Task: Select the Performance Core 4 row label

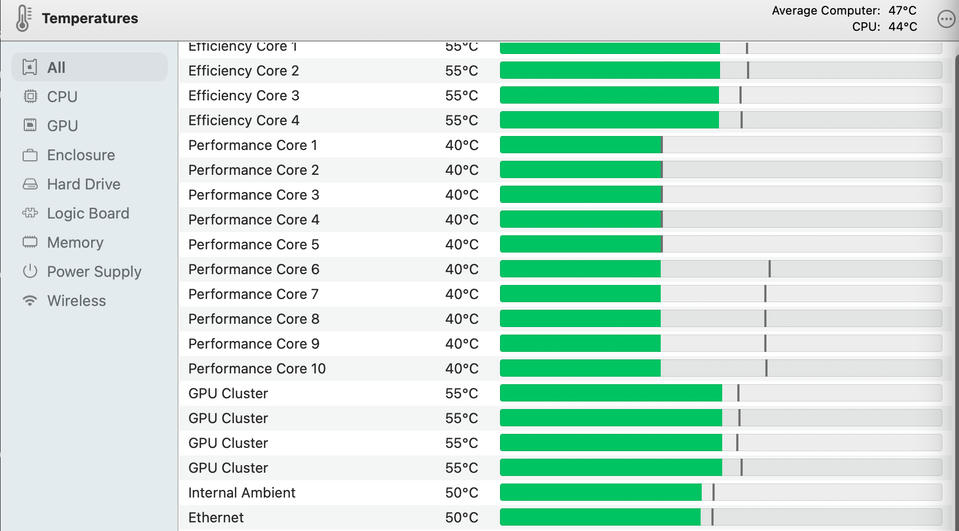Action: (x=253, y=220)
